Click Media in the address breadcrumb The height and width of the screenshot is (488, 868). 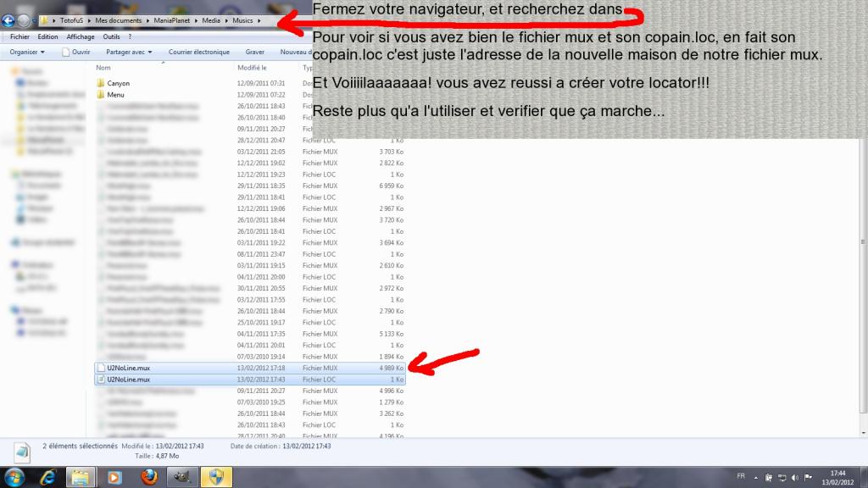coord(211,20)
